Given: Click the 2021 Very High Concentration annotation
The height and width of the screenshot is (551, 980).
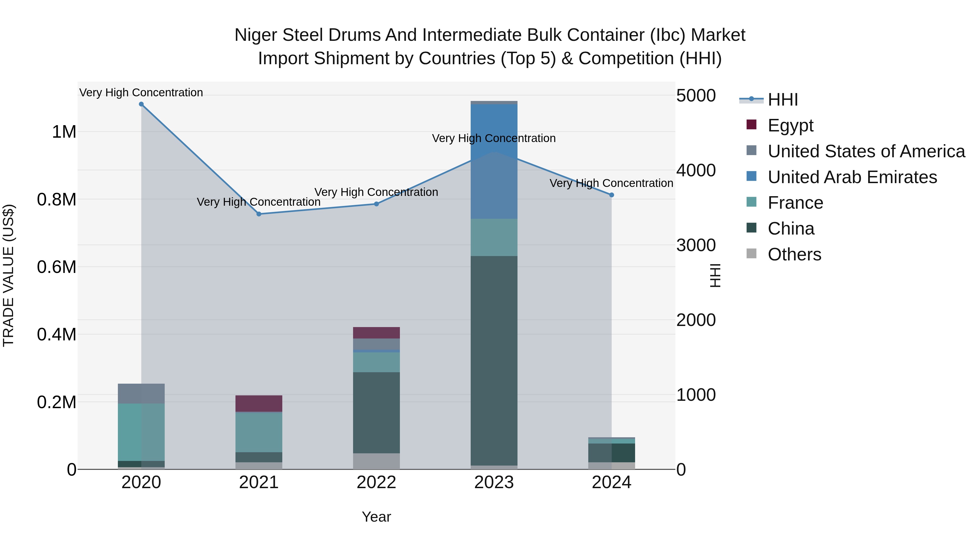Looking at the screenshot, I should [259, 202].
